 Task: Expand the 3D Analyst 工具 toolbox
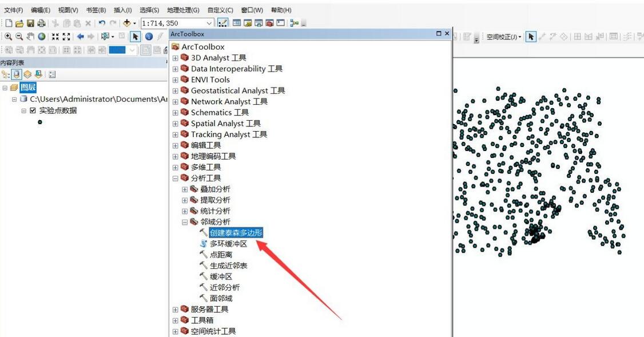coord(176,58)
